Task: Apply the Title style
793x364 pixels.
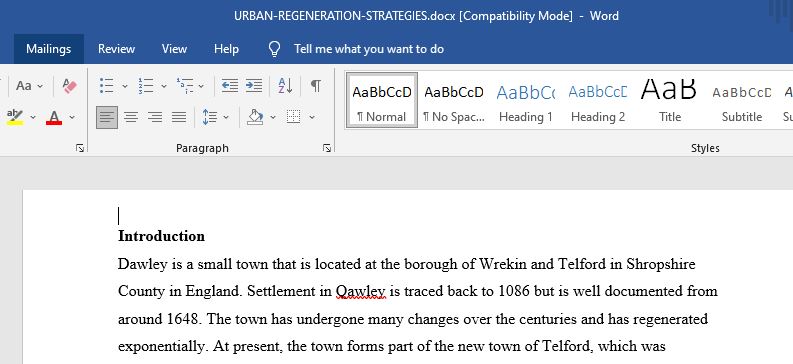Action: pos(670,100)
